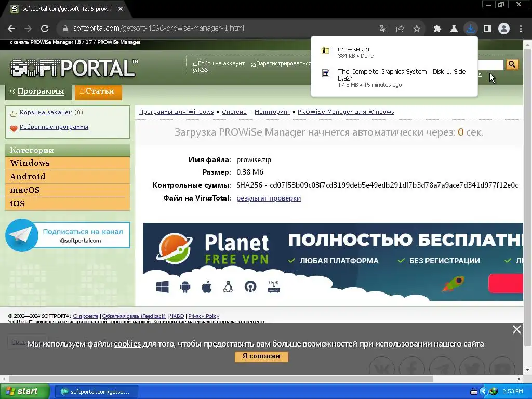Click the Система breadcrumb link

(234, 112)
